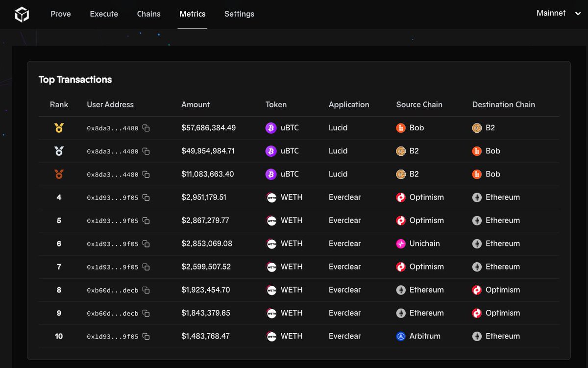The image size is (588, 368).
Task: Click rank number 7
Action: [x=59, y=267]
